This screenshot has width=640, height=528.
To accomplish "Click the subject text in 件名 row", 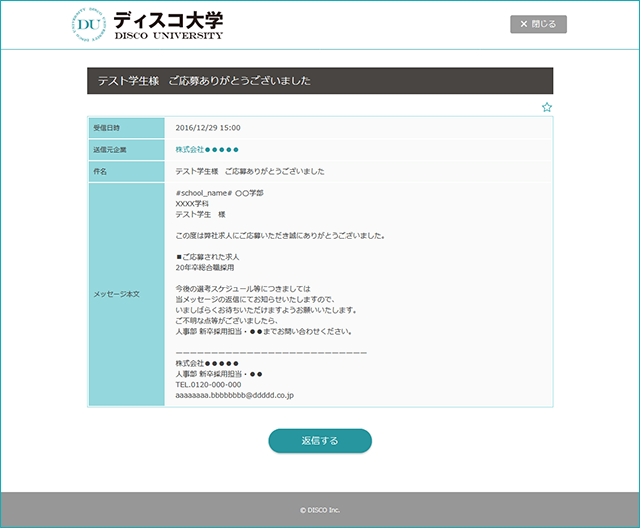I will 249,172.
